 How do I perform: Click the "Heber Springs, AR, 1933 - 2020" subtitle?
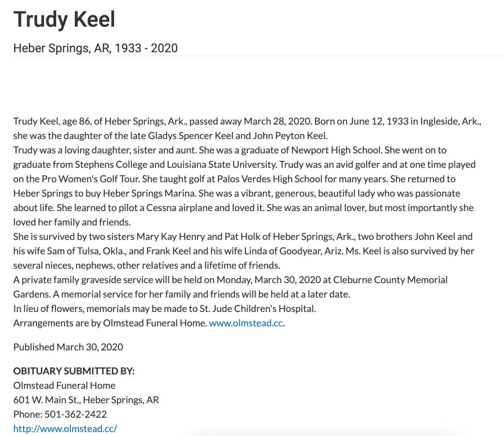coord(95,48)
